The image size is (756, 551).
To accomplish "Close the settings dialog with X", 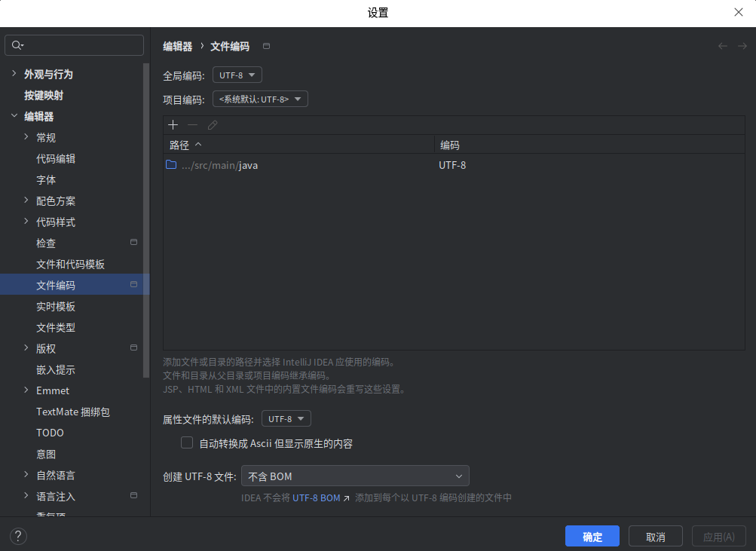I will 738,13.
